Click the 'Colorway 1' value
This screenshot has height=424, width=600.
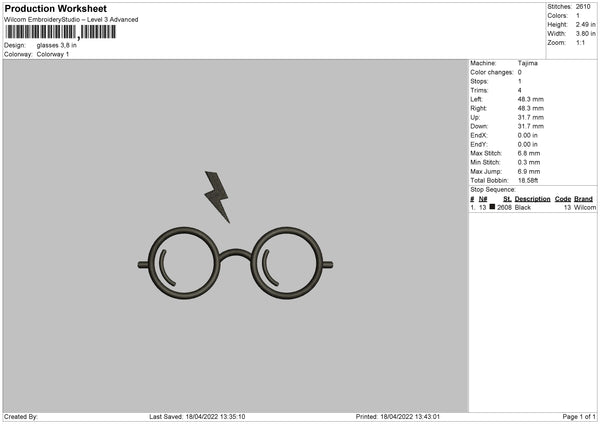(x=53, y=54)
